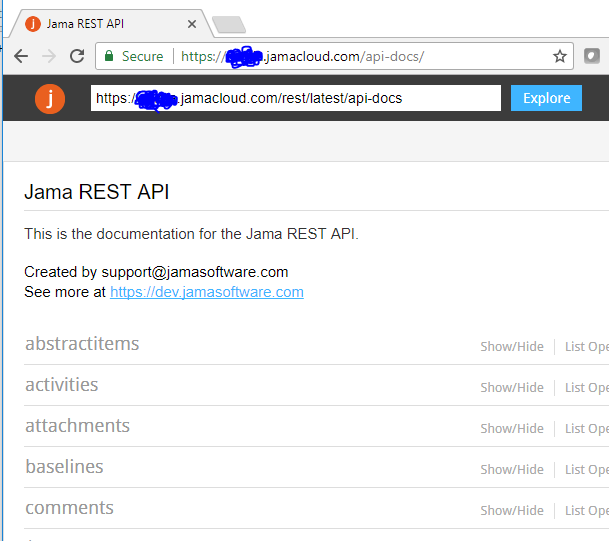The image size is (609, 541).
Task: Click the green secure padlock icon
Action: pyautogui.click(x=109, y=56)
